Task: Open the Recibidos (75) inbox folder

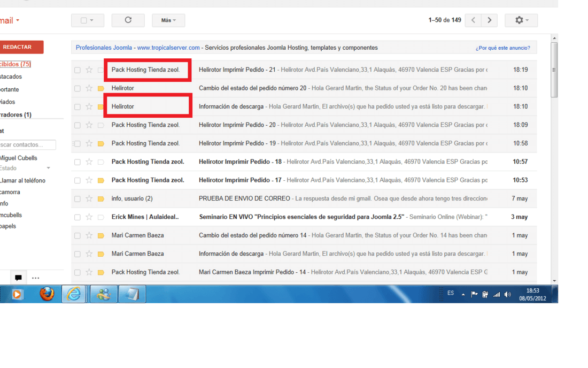Action: click(16, 64)
